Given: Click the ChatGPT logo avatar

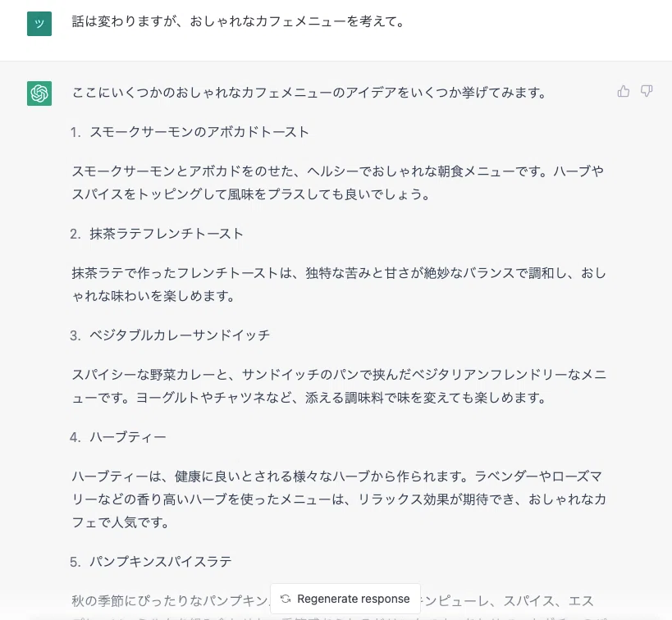Looking at the screenshot, I should [x=39, y=93].
